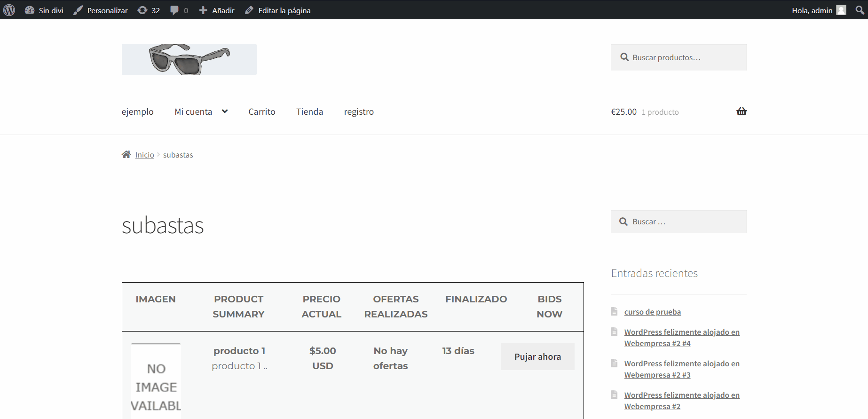Open the Sin divi dashboard item
The width and height of the screenshot is (868, 419).
pyautogui.click(x=44, y=10)
